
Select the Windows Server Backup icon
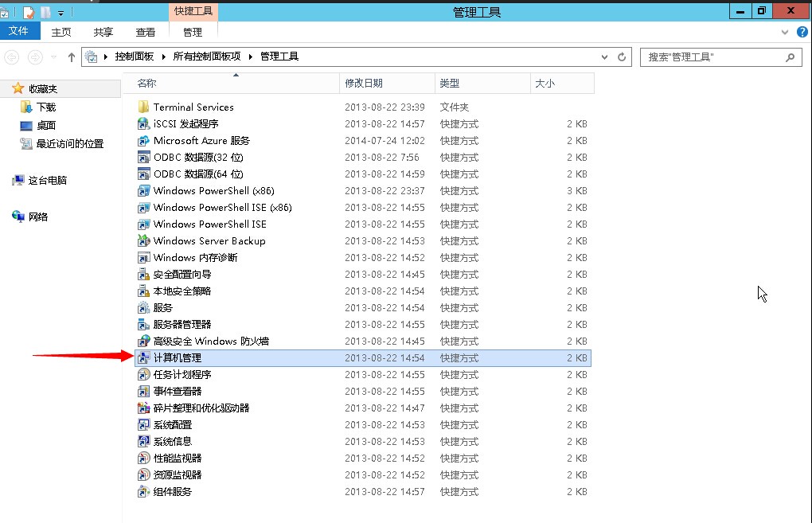click(x=144, y=241)
